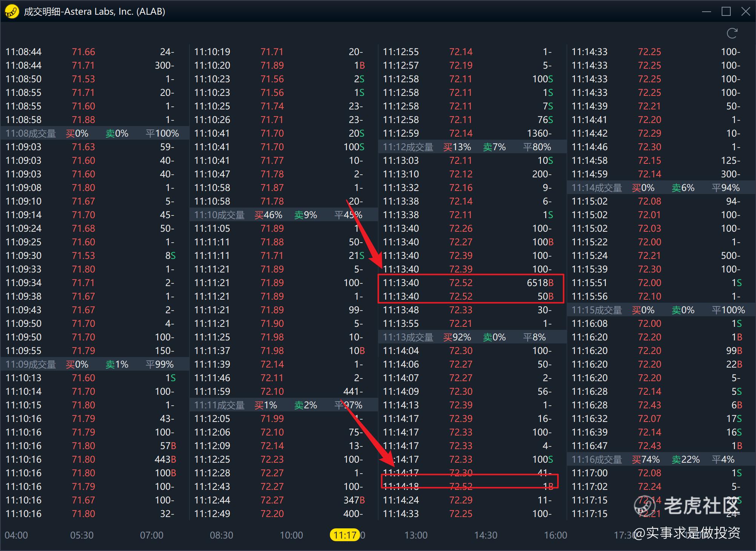This screenshot has height=551, width=756.
Task: Click the 11:14成交量 summary row
Action: click(661, 188)
